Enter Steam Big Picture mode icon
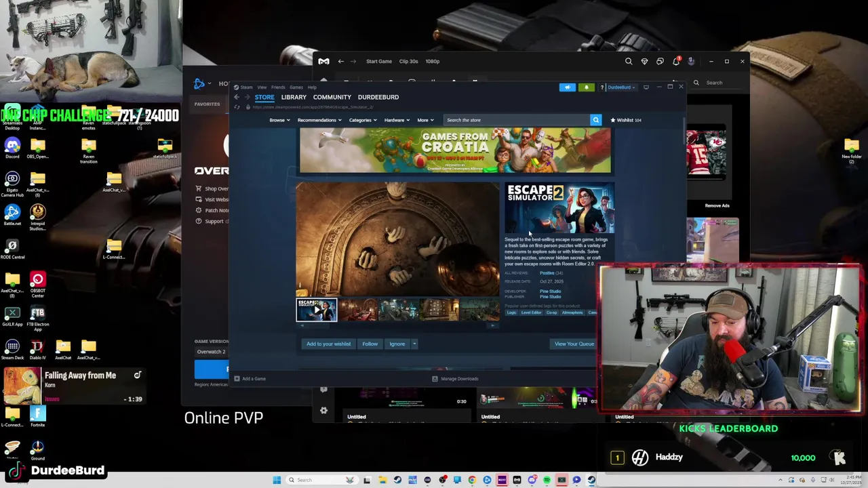The image size is (868, 488). click(646, 87)
